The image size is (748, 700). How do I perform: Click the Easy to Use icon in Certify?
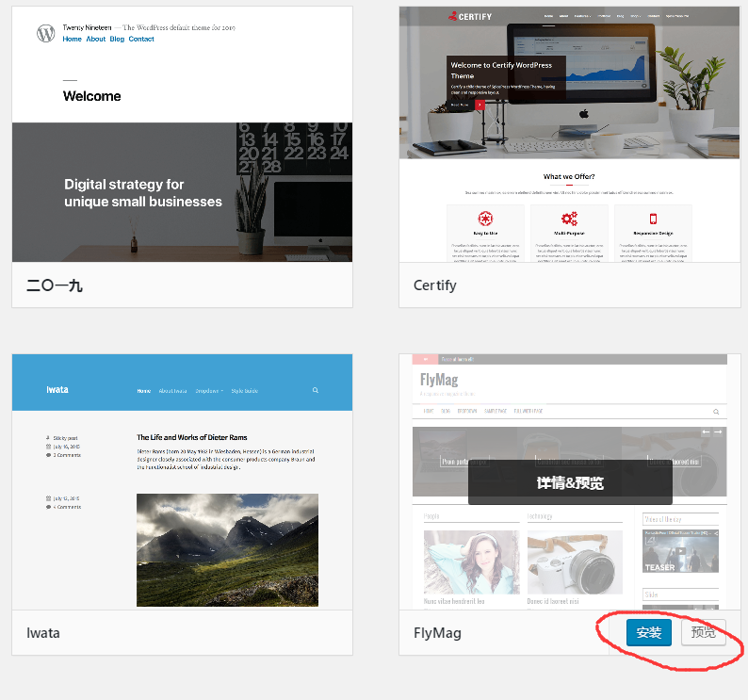[485, 219]
